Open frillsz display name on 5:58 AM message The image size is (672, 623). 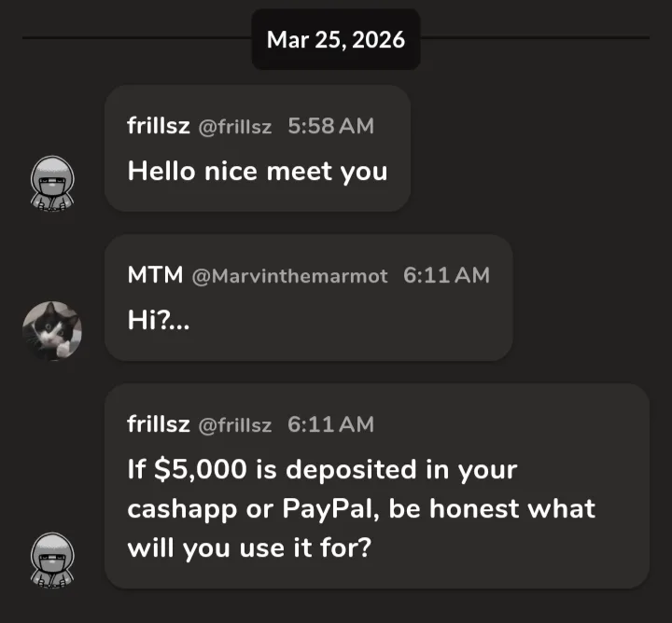pos(158,126)
